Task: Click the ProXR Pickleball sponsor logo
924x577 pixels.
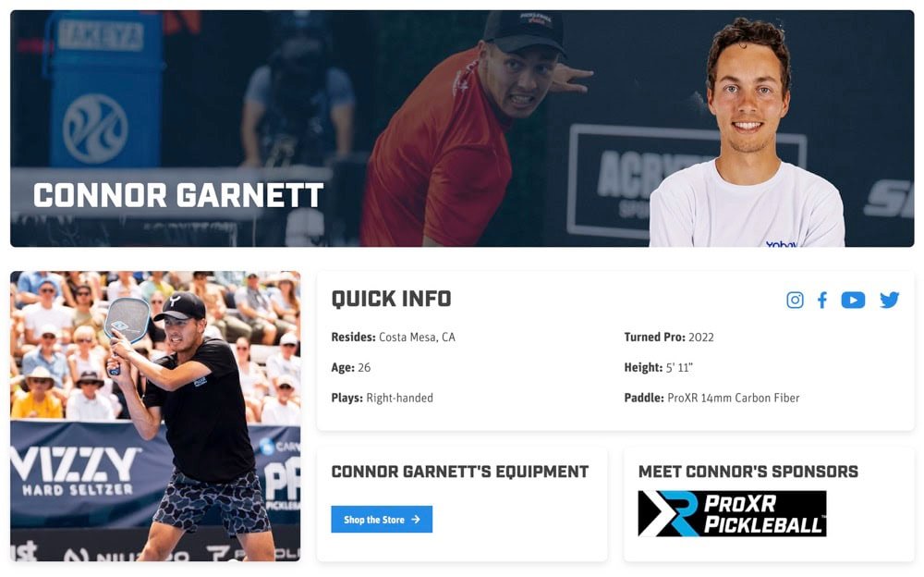Action: point(732,513)
